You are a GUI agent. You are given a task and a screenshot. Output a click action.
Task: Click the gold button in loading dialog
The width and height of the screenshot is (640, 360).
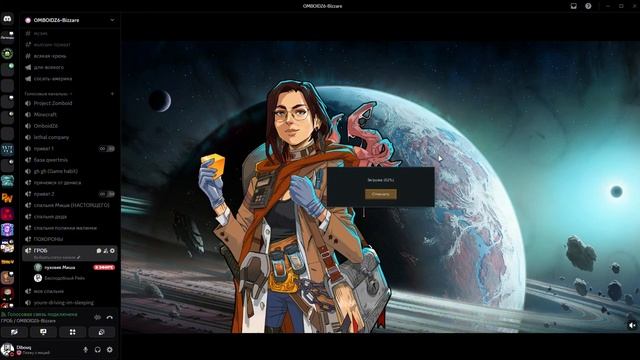pyautogui.click(x=380, y=194)
